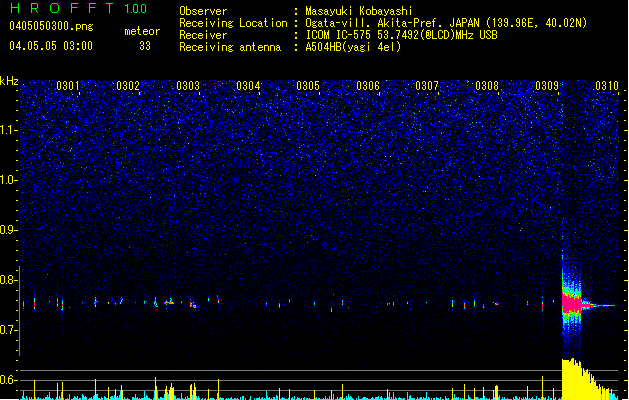Select the 0309 time marker
629x400 pixels.
tap(547, 86)
